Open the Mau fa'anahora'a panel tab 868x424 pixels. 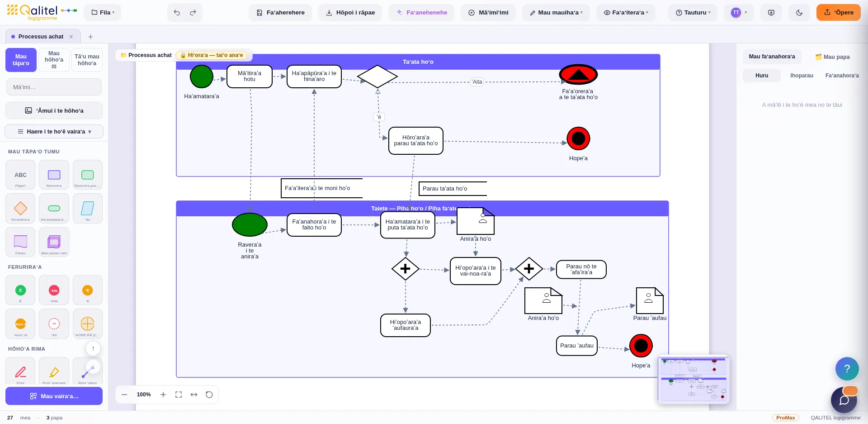click(772, 57)
